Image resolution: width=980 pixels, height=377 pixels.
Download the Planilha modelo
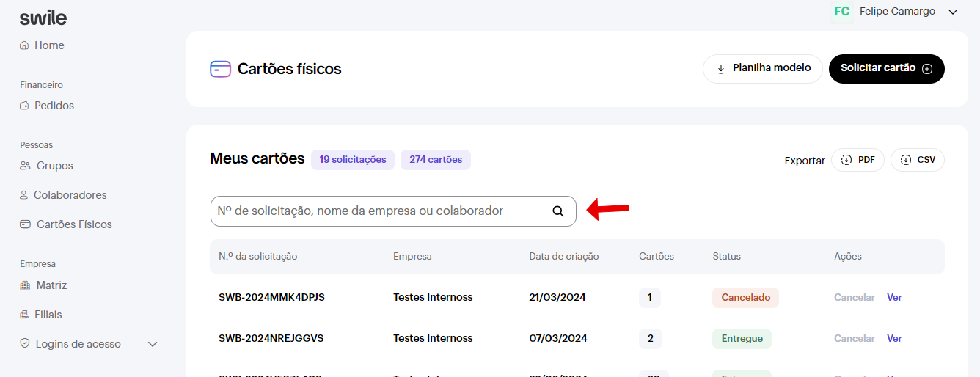tap(763, 68)
